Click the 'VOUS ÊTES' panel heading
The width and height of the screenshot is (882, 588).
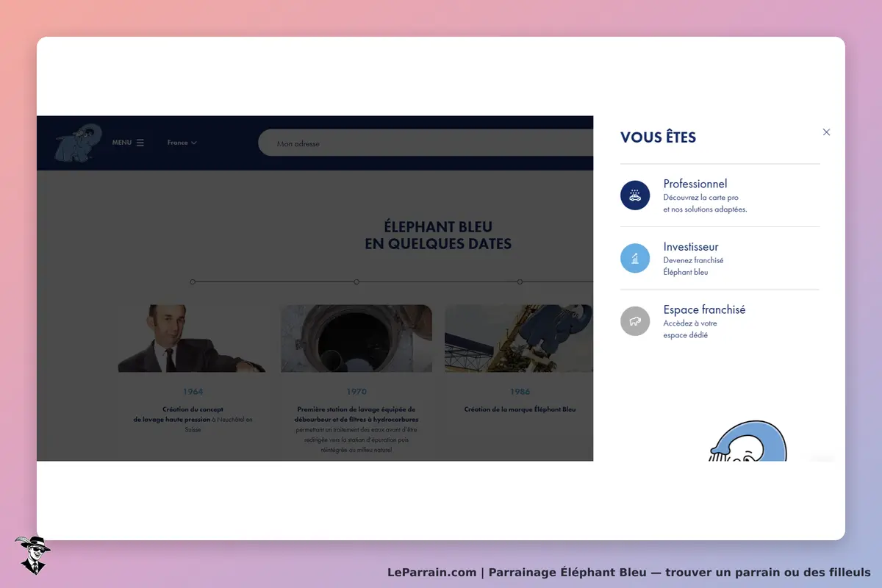click(x=658, y=137)
